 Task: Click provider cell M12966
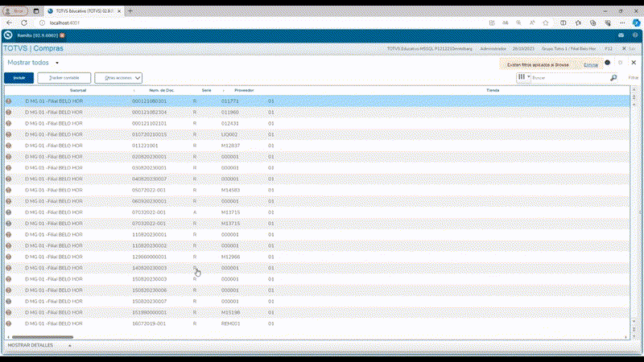[x=230, y=257]
